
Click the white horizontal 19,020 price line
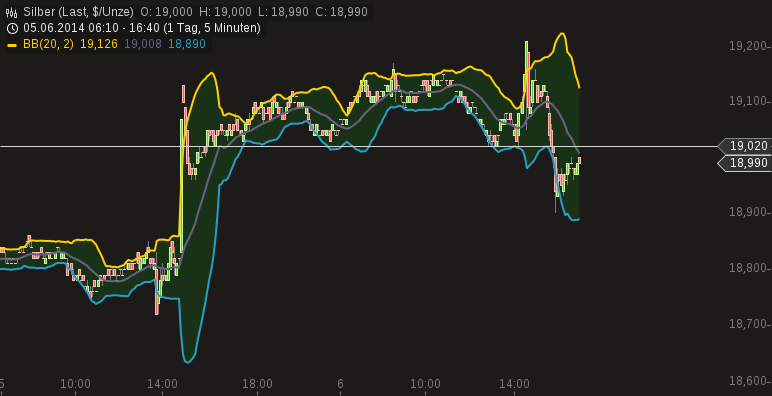(358, 146)
